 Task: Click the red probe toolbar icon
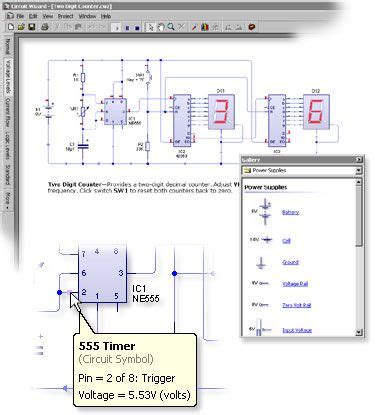point(194,27)
